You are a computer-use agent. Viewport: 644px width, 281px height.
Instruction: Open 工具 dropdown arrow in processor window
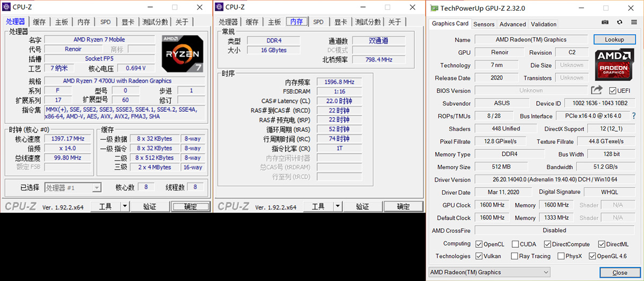tap(125, 206)
